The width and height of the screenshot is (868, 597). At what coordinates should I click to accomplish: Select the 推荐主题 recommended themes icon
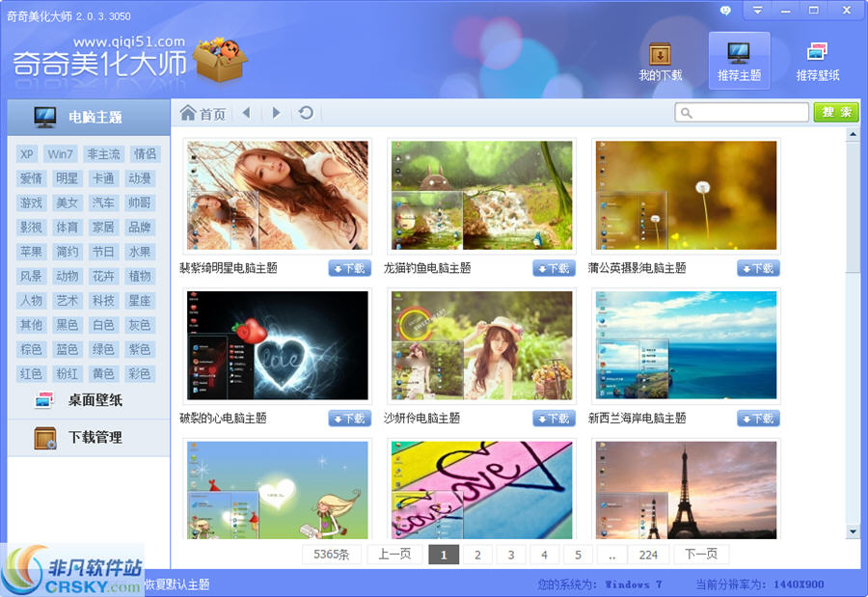coord(739,60)
